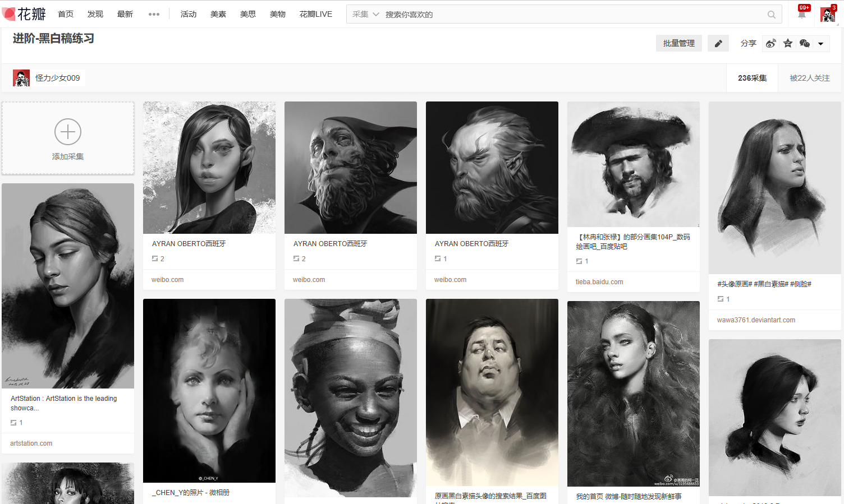Image resolution: width=844 pixels, height=504 pixels.
Task: Expand the 采集 search type dropdown
Action: click(366, 15)
